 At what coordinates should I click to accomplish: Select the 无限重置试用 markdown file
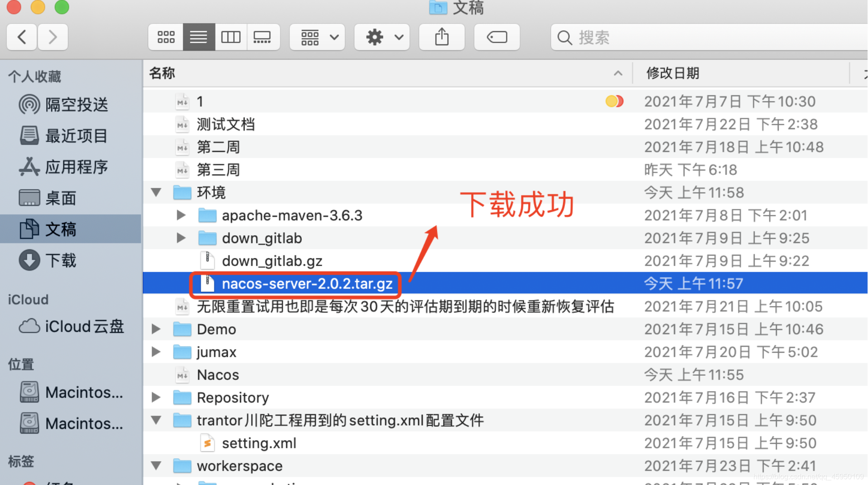tap(405, 306)
